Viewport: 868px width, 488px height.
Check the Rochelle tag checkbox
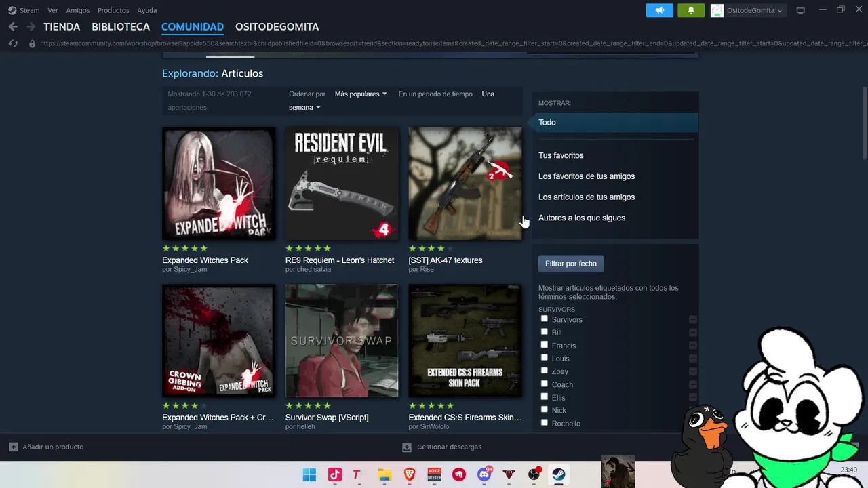coord(544,422)
